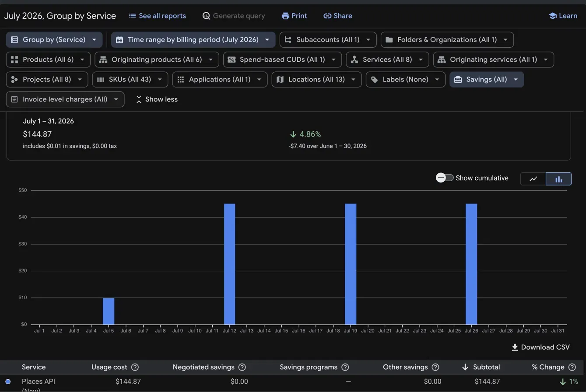The height and width of the screenshot is (392, 586).
Task: Click the printer icon
Action: coord(285,16)
